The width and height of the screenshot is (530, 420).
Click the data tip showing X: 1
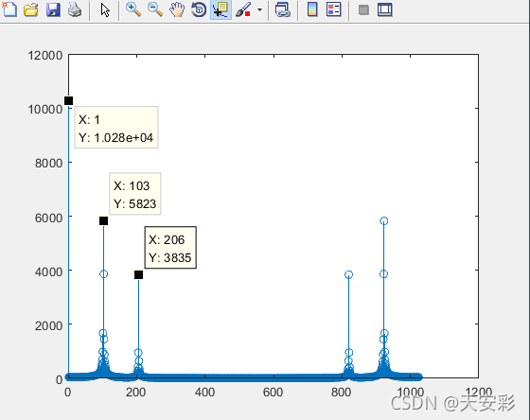point(116,128)
